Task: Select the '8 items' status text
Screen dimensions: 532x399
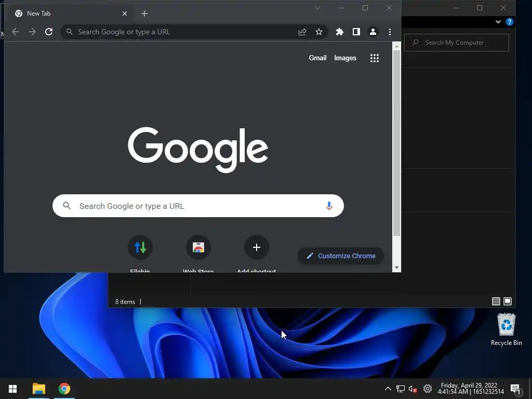Action: 125,302
